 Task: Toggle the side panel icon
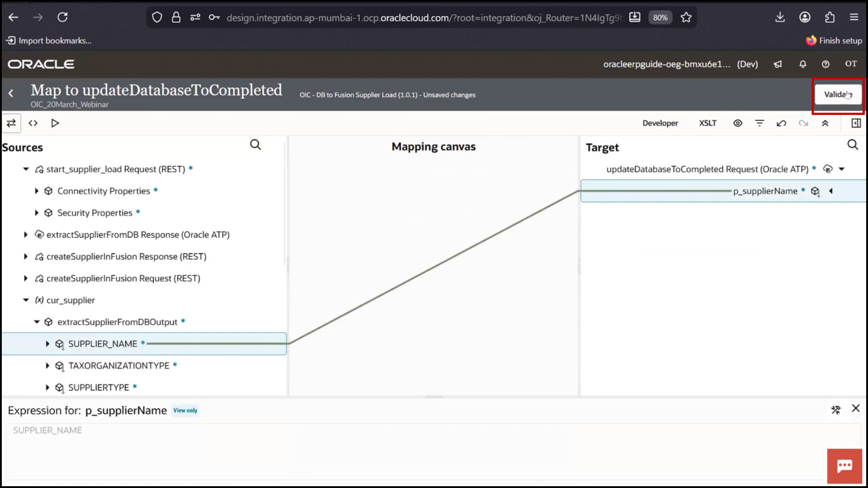856,123
